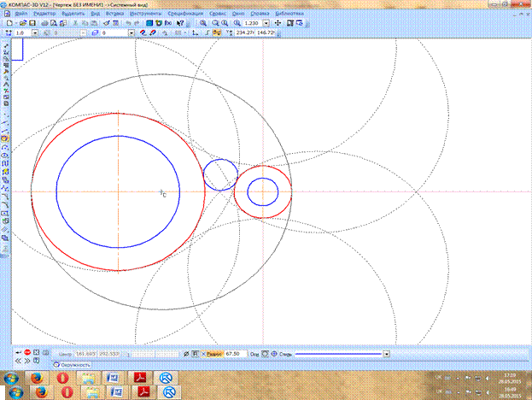532x400 pixels.
Task: Redo the last undone action
Action: click(x=137, y=23)
